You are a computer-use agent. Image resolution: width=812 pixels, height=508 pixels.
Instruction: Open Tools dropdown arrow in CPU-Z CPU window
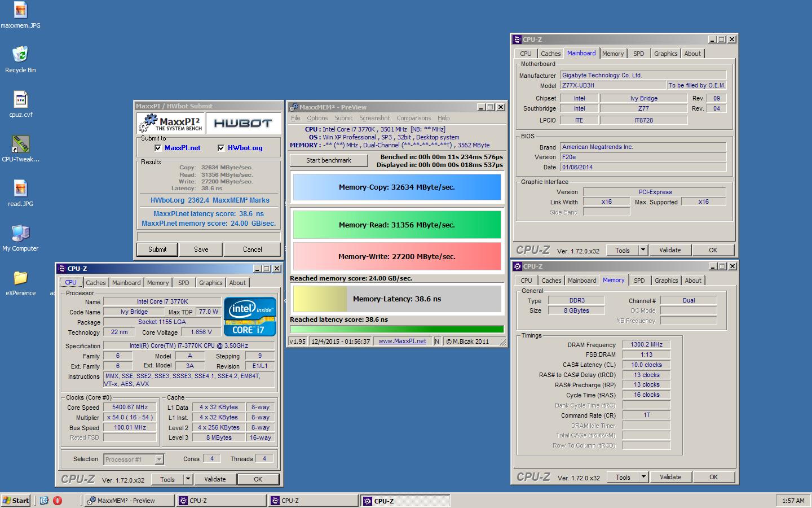tap(188, 479)
